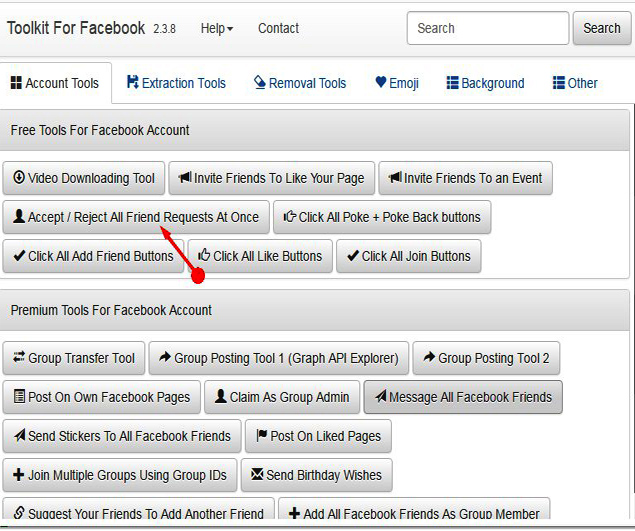Launch Click All Poke + Poke Back buttons
The image size is (635, 531).
click(x=382, y=217)
